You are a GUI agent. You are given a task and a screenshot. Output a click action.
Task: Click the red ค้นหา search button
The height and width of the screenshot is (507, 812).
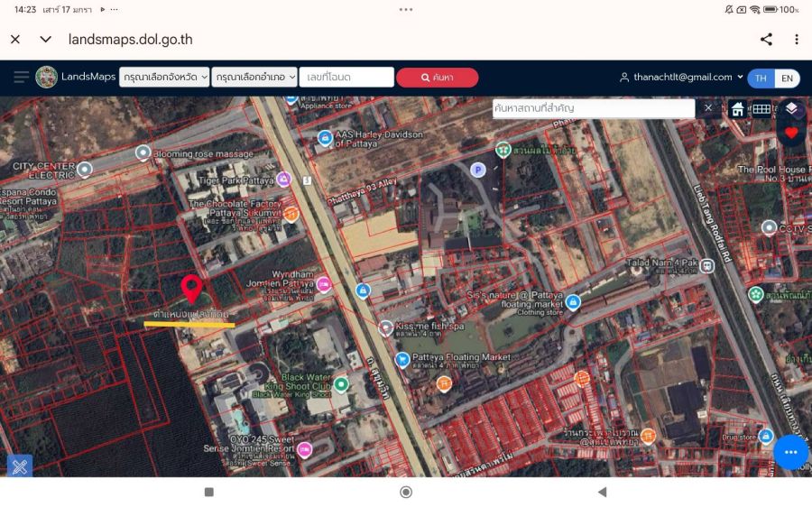tap(437, 78)
